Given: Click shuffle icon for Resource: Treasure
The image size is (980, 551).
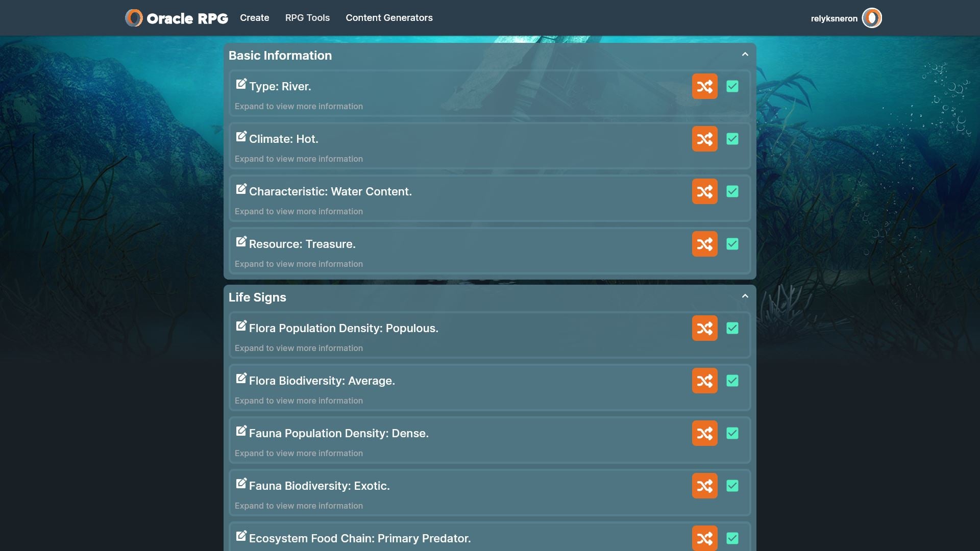Looking at the screenshot, I should (704, 244).
